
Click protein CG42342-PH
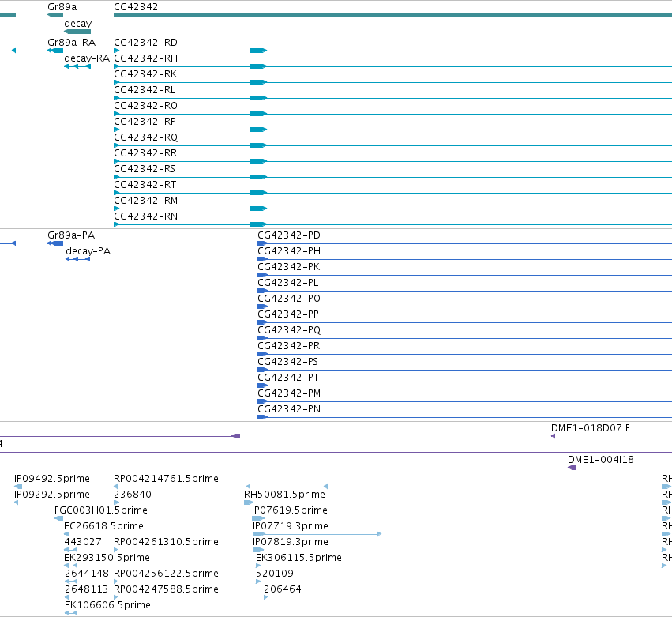(x=289, y=251)
